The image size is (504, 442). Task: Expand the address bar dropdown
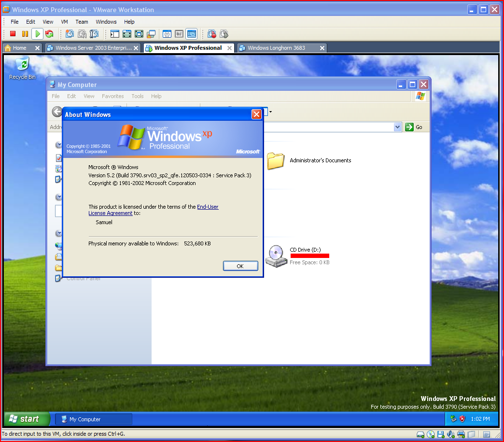[398, 126]
